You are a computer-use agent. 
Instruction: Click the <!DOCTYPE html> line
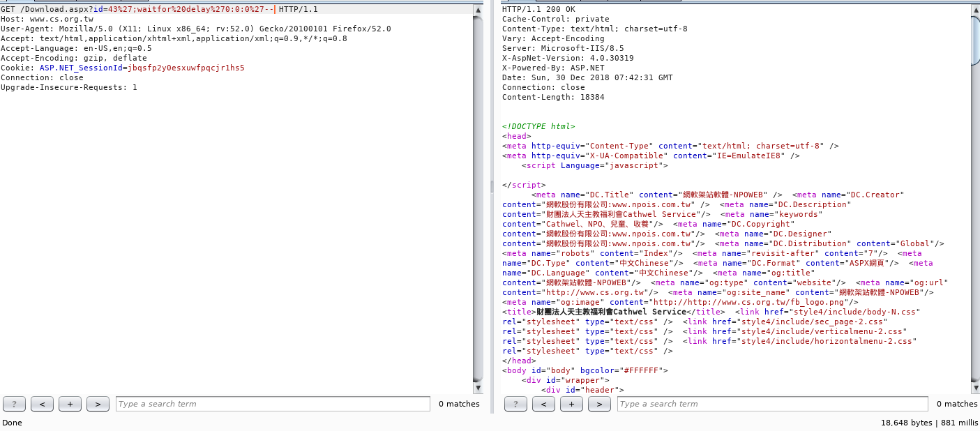pyautogui.click(x=538, y=126)
